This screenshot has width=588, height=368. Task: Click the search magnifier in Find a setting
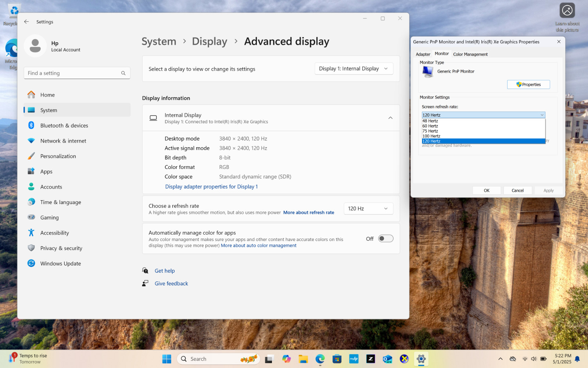123,73
